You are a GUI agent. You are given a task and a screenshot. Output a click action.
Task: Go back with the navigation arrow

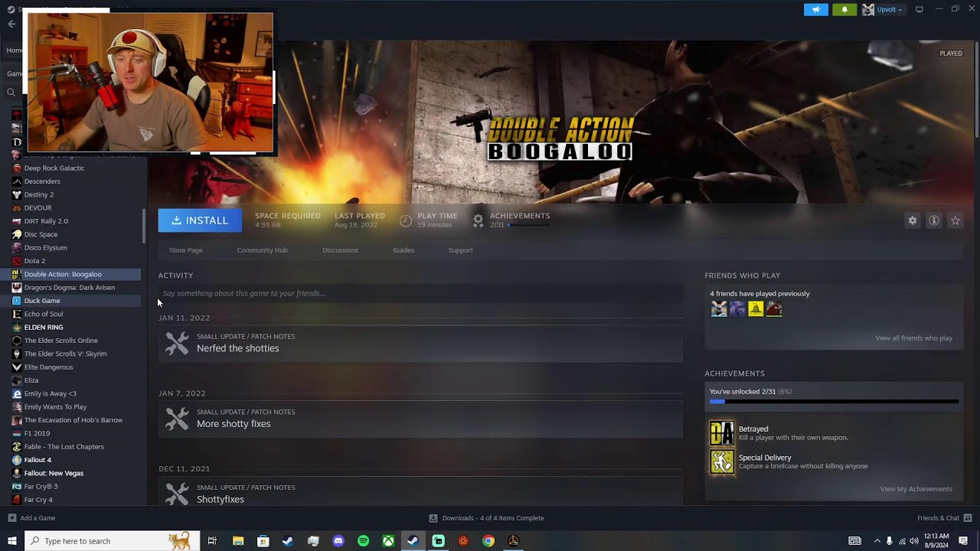(11, 24)
